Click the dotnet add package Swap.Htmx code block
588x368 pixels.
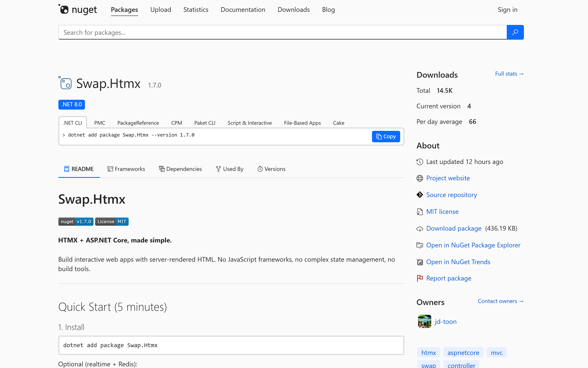pyautogui.click(x=231, y=345)
